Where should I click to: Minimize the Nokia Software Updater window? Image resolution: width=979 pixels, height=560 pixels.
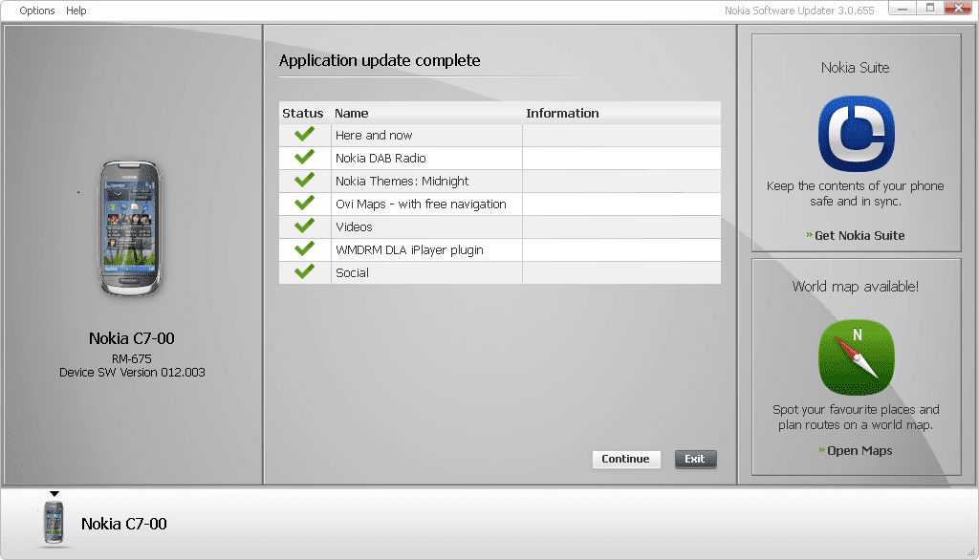click(x=903, y=8)
